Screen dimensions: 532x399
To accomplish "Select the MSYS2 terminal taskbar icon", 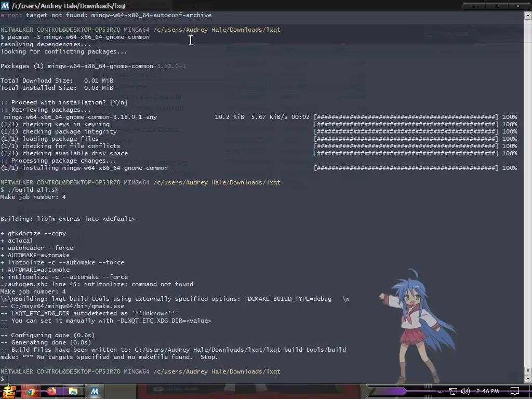I will pos(95,392).
